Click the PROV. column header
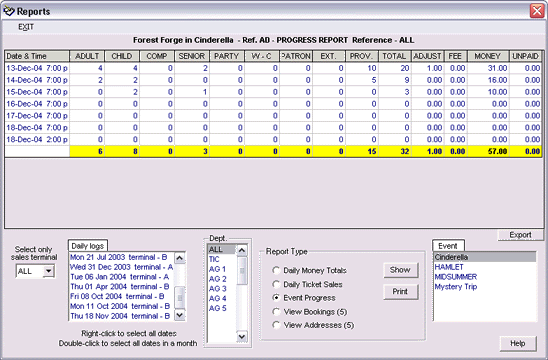This screenshot has width=548, height=360. (361, 56)
